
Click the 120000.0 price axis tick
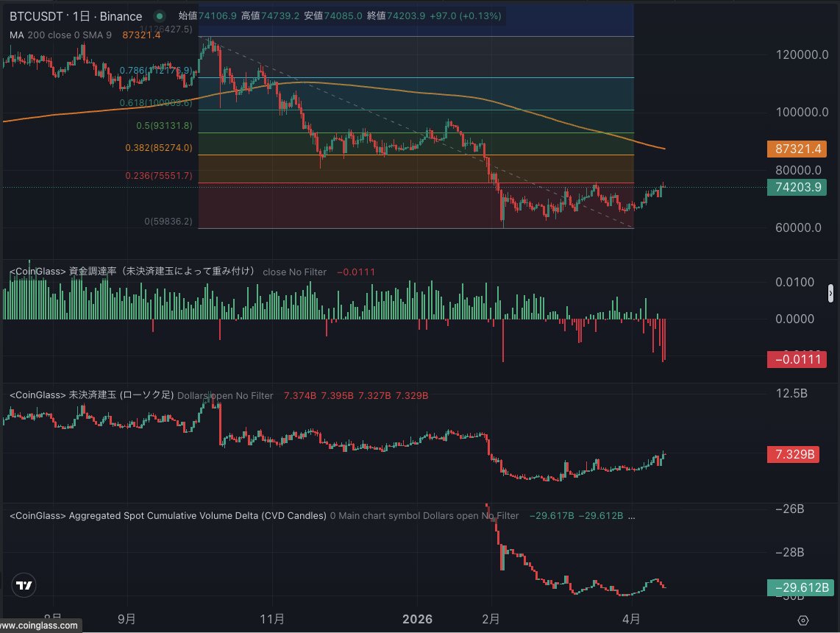pos(802,54)
